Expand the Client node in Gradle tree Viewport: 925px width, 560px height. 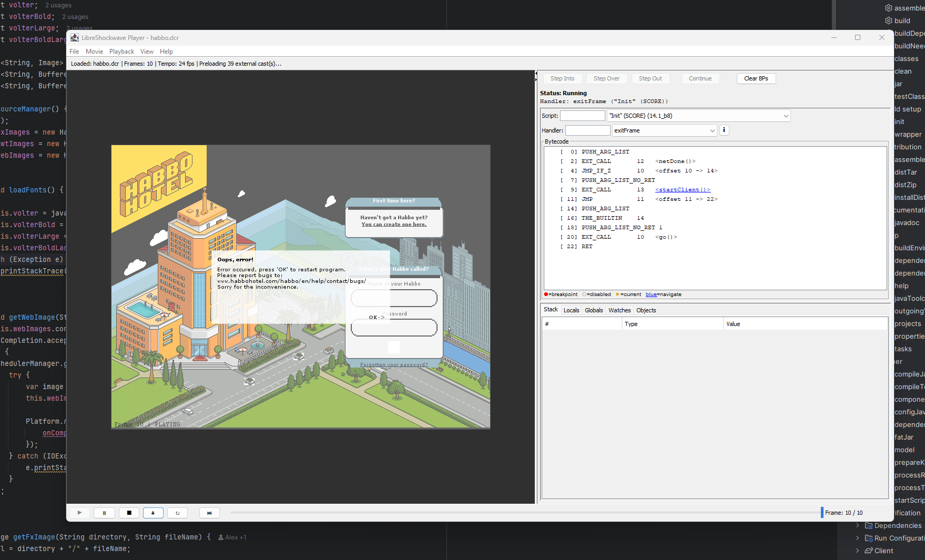[858, 551]
